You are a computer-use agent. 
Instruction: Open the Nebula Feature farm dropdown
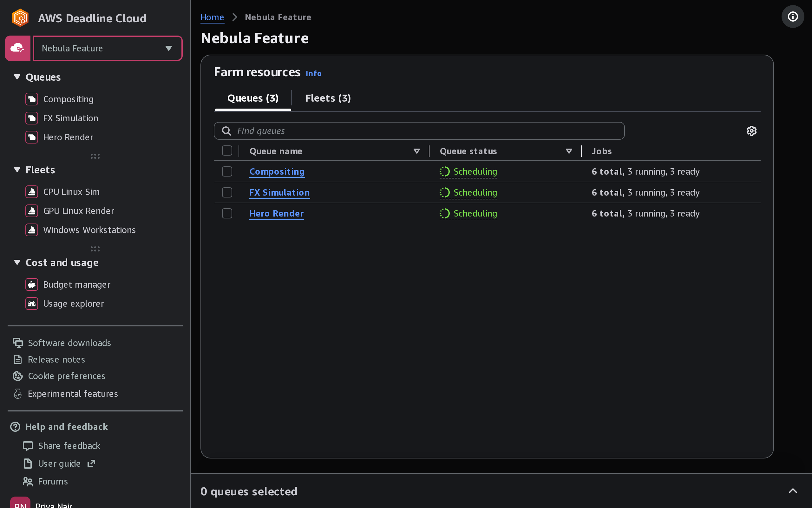(x=108, y=48)
